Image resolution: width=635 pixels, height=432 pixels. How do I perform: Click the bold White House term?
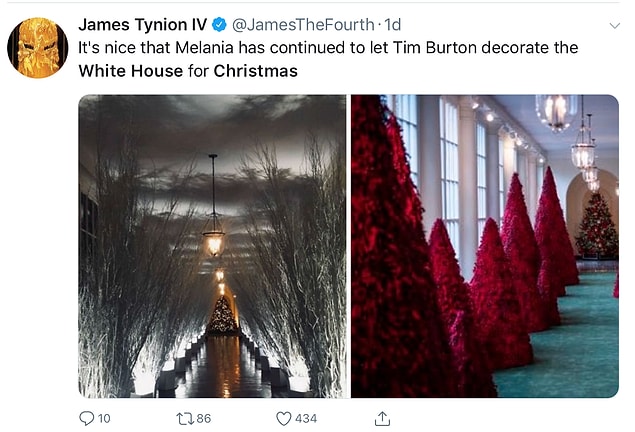pyautogui.click(x=131, y=71)
